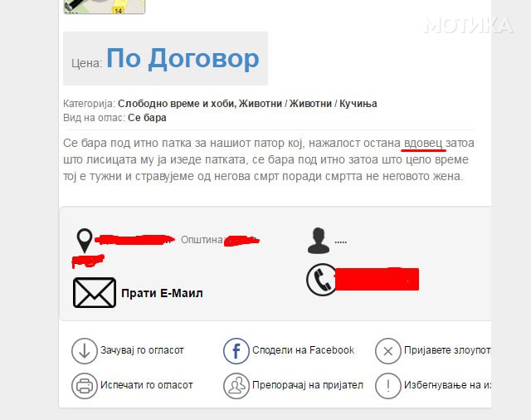Open Препорачај на пријател link
Image resolution: width=531 pixels, height=420 pixels.
point(308,385)
